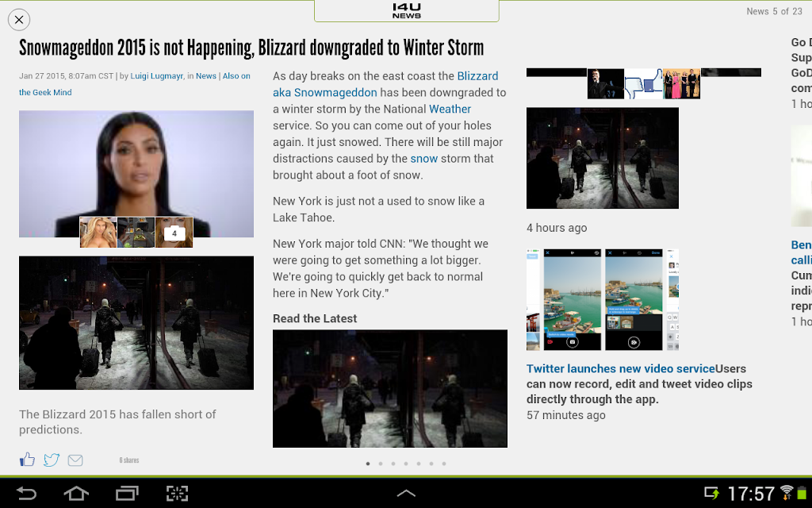This screenshot has width=812, height=508.
Task: Open the News category link
Action: 205,75
